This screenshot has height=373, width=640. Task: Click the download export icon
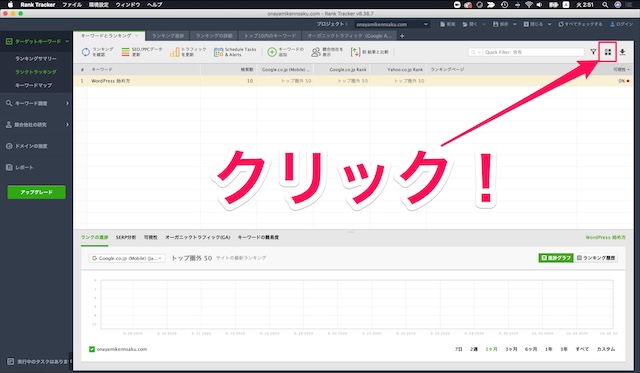click(622, 52)
